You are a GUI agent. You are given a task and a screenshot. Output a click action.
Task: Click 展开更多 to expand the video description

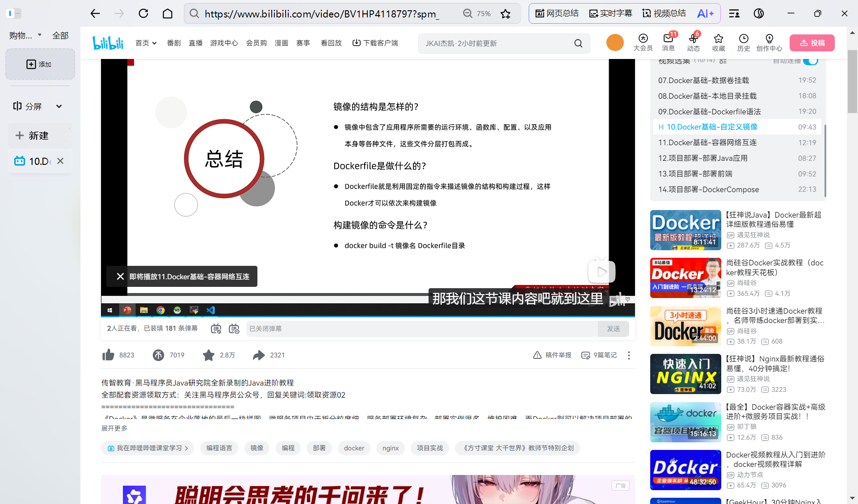coord(114,428)
